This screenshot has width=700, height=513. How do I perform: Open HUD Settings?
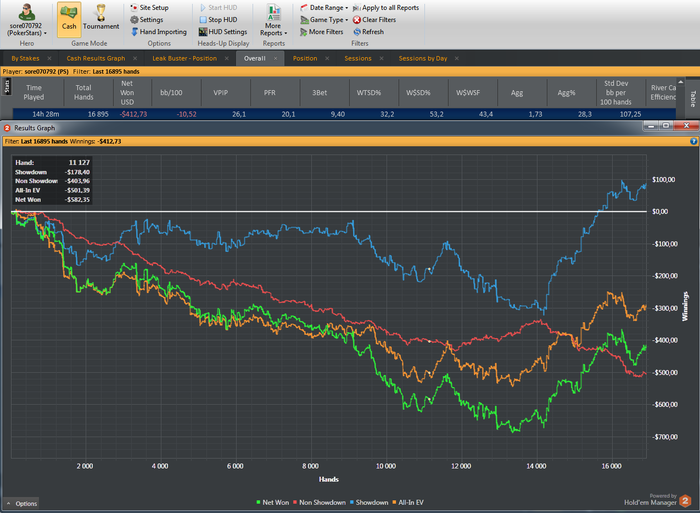(x=223, y=32)
